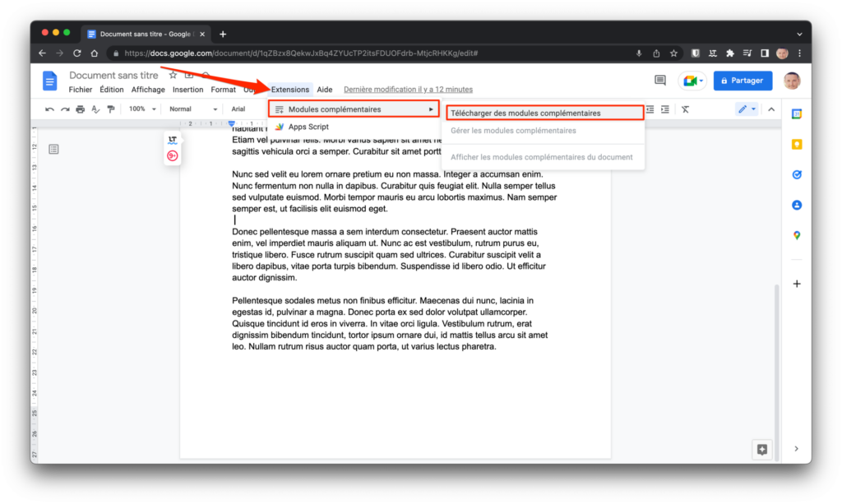Show the document outline icon
The height and width of the screenshot is (504, 842).
(x=53, y=149)
